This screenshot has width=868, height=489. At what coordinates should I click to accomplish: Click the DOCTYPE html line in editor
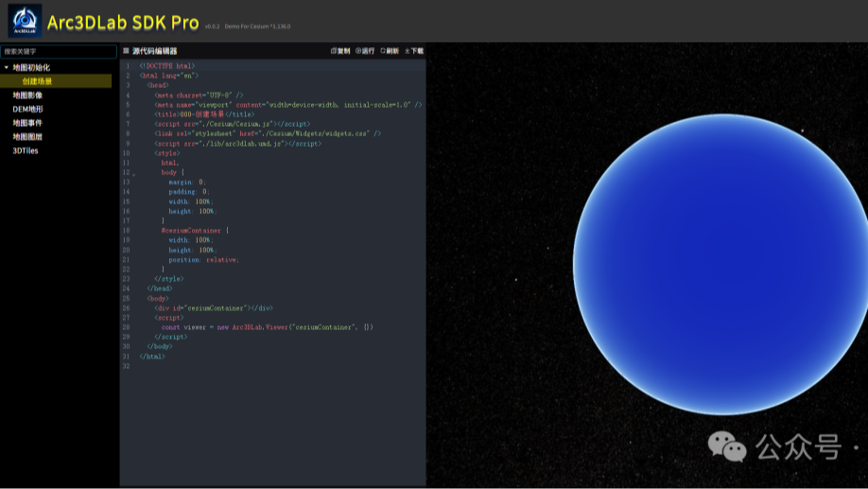(167, 66)
